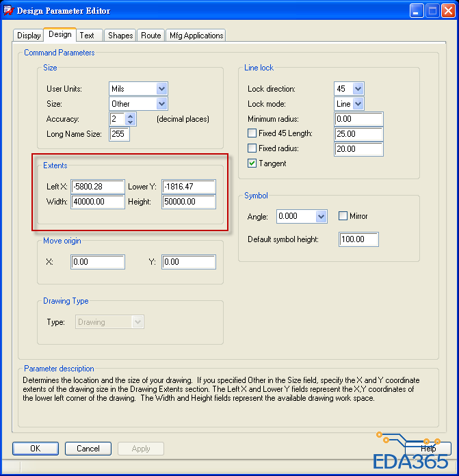Uncheck the Tangent checkbox

point(252,163)
